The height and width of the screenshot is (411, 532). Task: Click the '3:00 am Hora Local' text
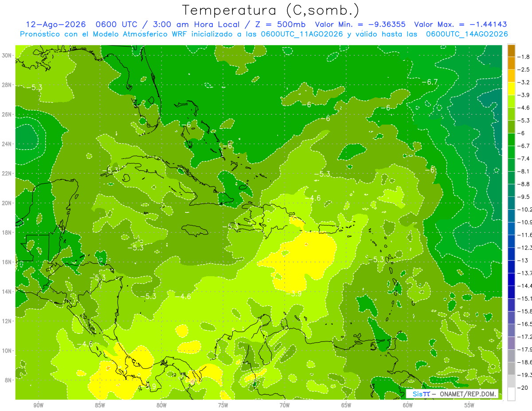click(196, 24)
